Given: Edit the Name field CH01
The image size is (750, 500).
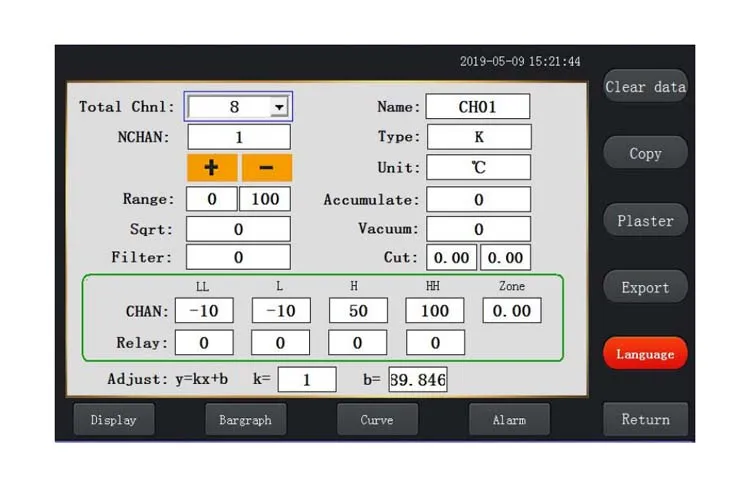Looking at the screenshot, I should 478,106.
